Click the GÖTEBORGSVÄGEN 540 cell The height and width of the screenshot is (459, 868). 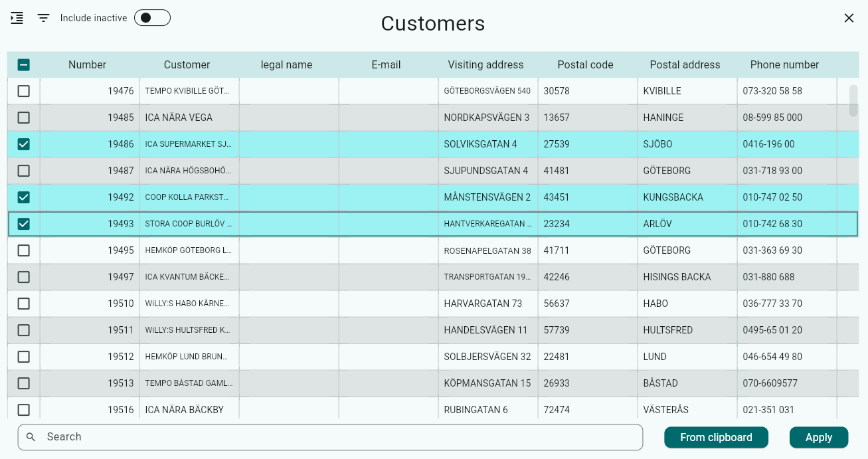(x=488, y=91)
